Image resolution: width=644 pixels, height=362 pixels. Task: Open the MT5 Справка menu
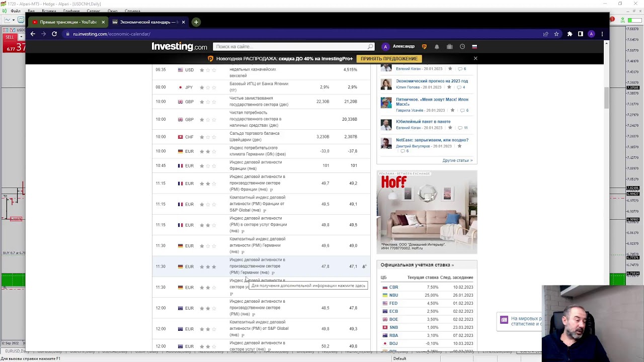132,11
